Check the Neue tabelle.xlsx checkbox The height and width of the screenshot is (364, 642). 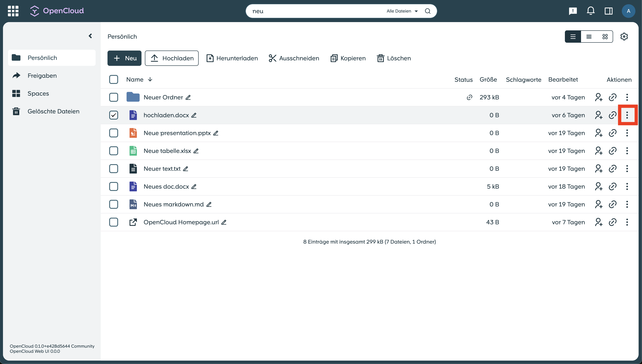113,151
